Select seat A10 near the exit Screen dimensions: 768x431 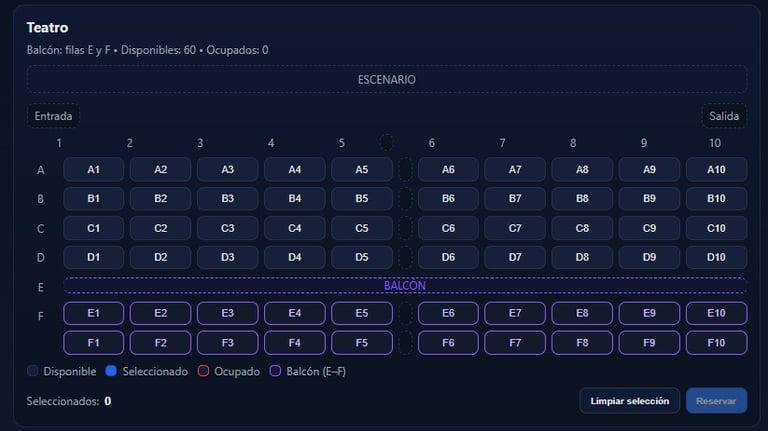click(x=716, y=170)
